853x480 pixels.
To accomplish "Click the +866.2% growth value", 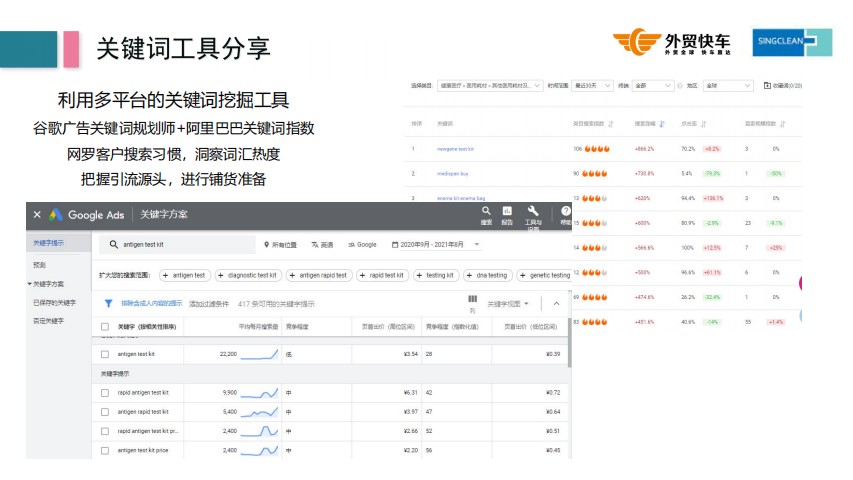I will (644, 149).
